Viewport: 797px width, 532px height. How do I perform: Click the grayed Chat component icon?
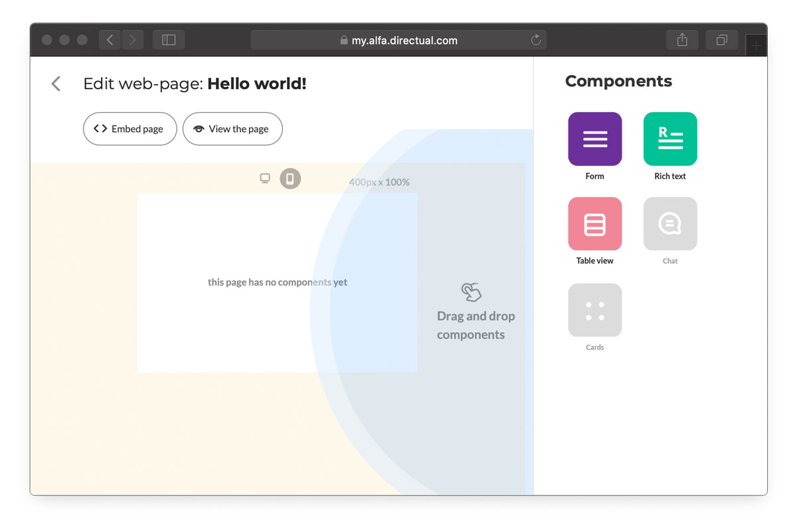point(669,224)
